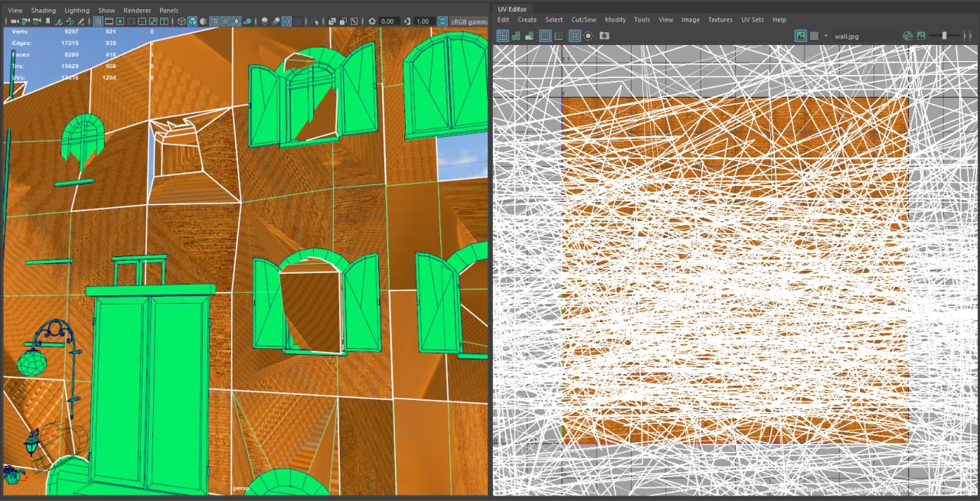Open the UV Sets menu
Image resolution: width=980 pixels, height=501 pixels.
point(753,20)
